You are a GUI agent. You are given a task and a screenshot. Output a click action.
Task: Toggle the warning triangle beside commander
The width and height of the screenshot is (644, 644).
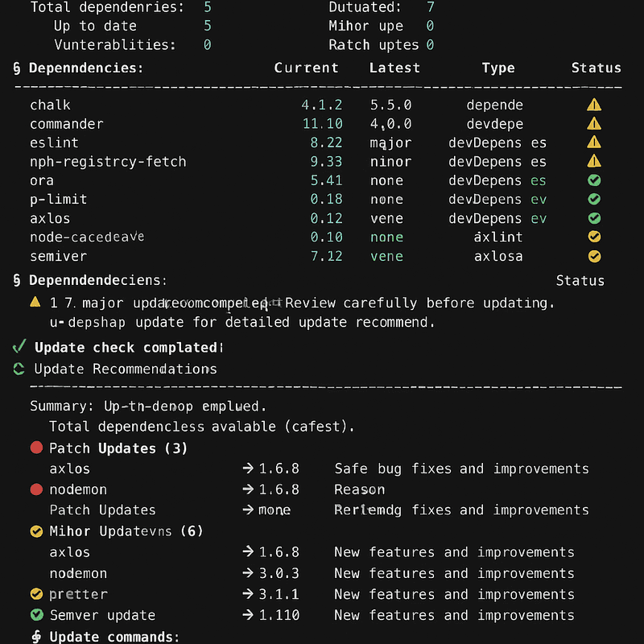click(x=593, y=122)
